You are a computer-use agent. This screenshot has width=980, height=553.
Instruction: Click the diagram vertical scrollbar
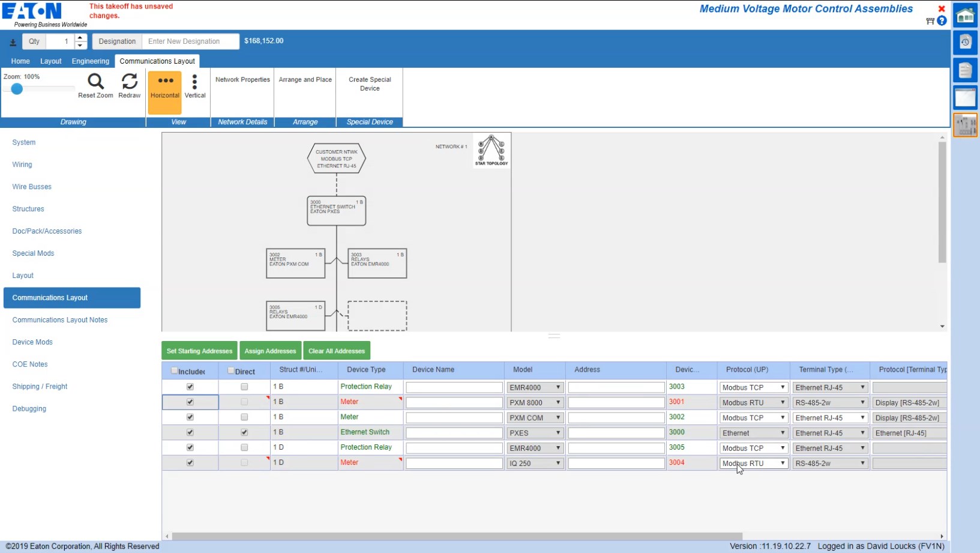coord(942,202)
